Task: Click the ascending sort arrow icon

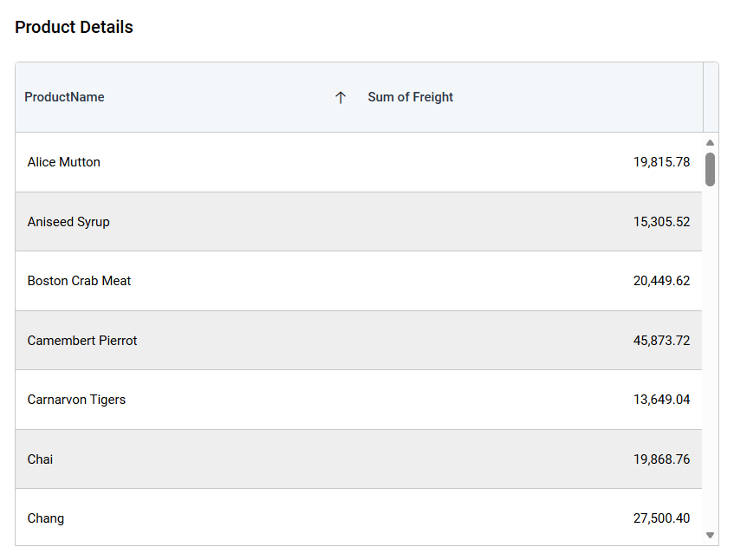Action: tap(341, 98)
